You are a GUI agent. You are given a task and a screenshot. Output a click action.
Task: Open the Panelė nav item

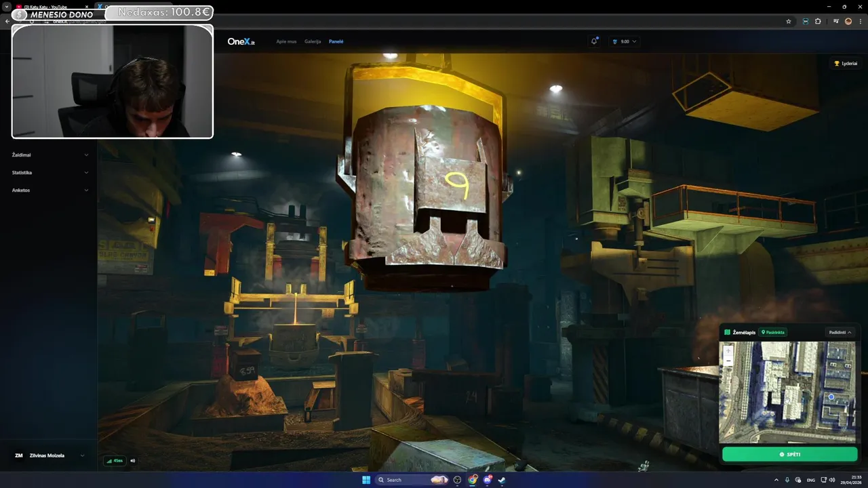[x=336, y=41]
